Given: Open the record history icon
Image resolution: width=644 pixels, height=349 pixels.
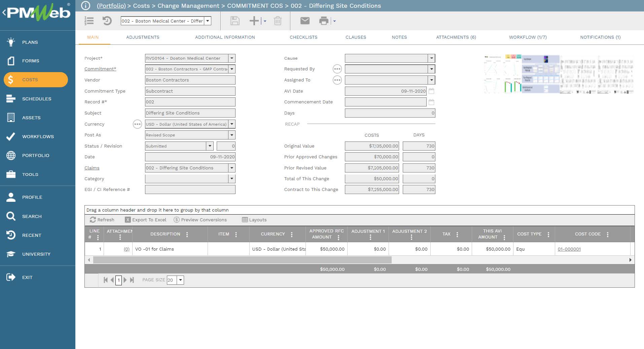Looking at the screenshot, I should tap(107, 21).
